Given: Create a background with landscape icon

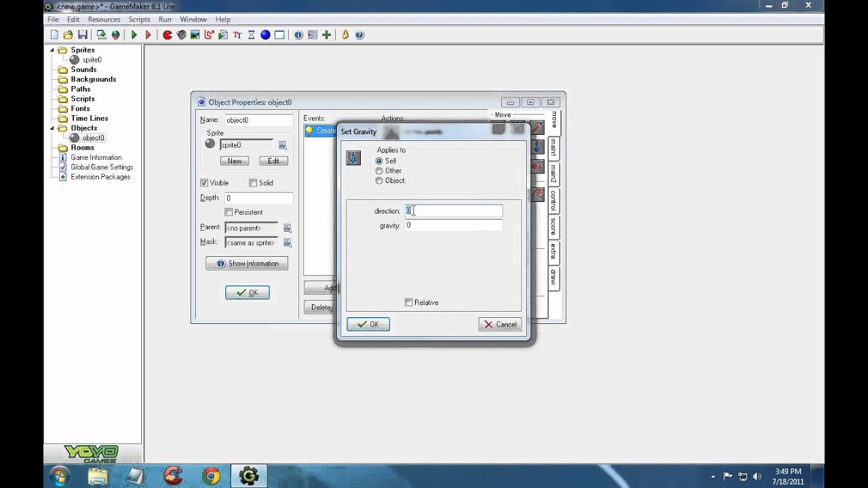Looking at the screenshot, I should pyautogui.click(x=195, y=35).
